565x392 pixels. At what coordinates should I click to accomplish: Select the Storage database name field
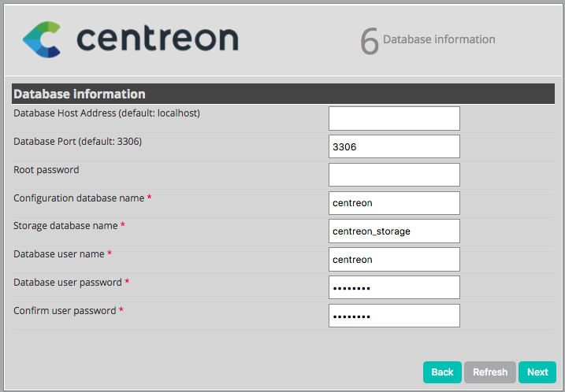click(394, 231)
